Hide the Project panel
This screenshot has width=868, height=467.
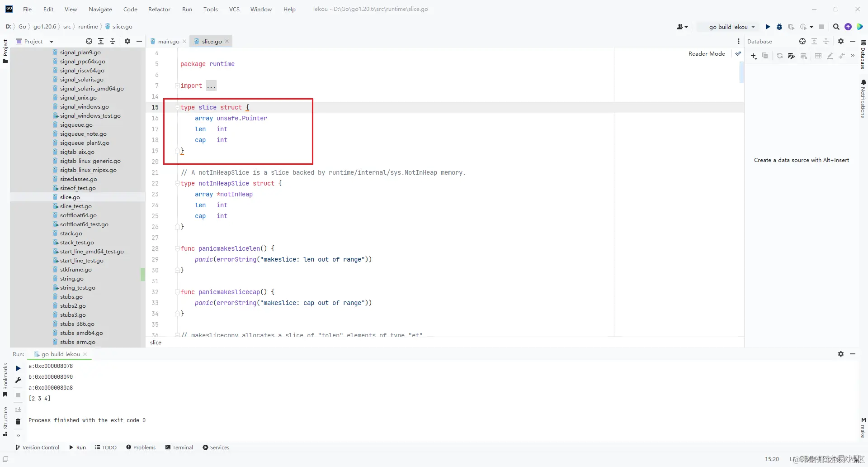pyautogui.click(x=139, y=41)
